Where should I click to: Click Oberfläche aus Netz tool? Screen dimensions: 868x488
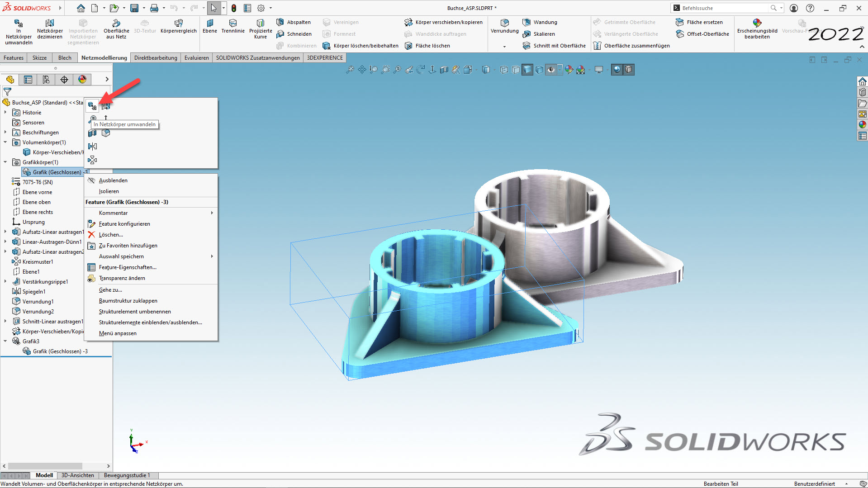point(116,30)
